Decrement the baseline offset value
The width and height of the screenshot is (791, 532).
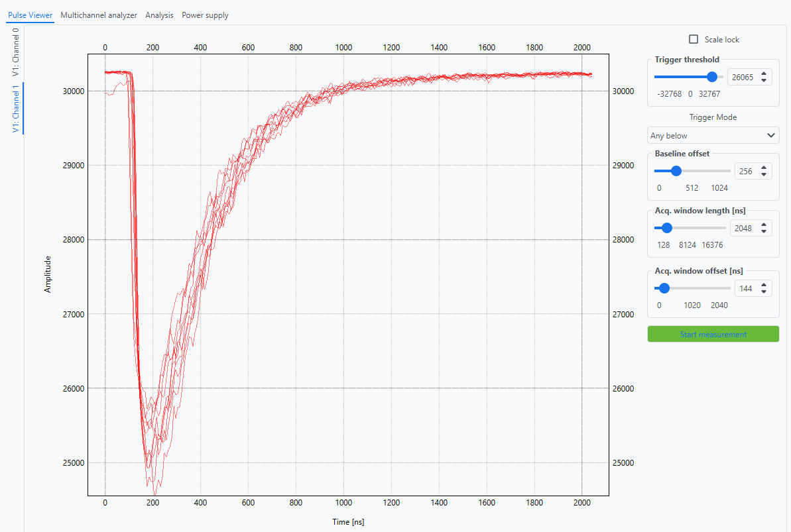click(764, 174)
